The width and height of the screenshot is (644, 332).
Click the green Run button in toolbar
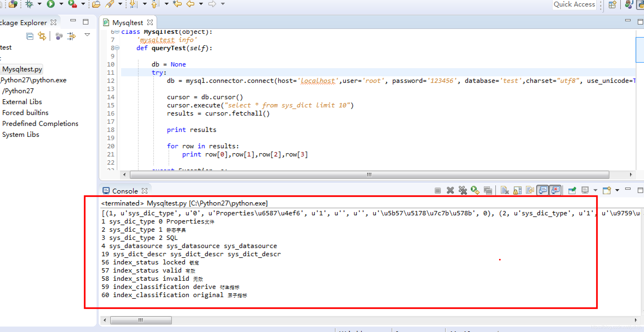click(50, 4)
